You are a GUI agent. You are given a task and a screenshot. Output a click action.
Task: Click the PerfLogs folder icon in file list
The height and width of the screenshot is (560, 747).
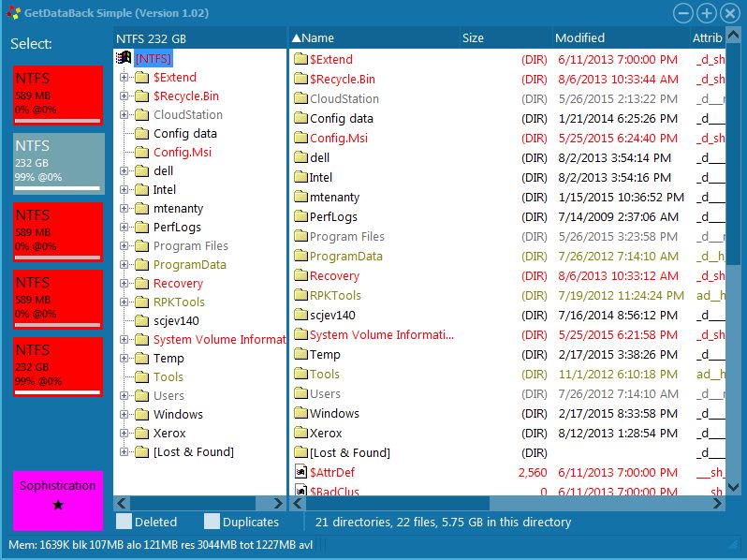[x=300, y=216]
